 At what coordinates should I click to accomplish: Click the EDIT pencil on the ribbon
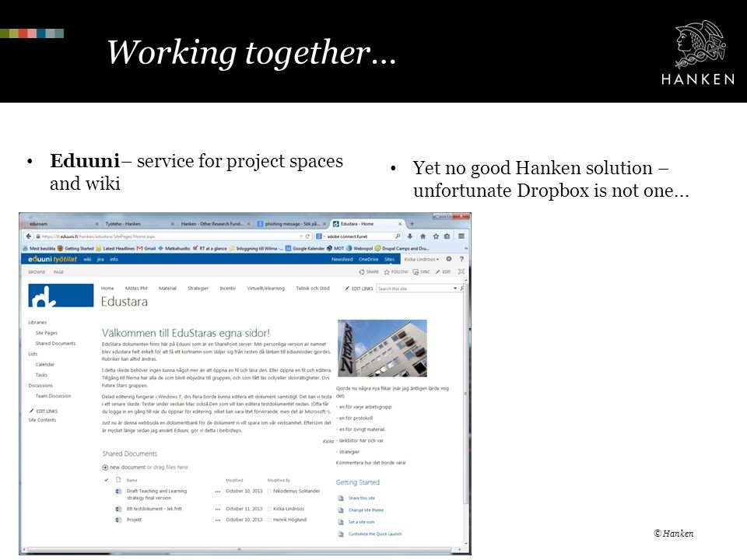coord(438,272)
